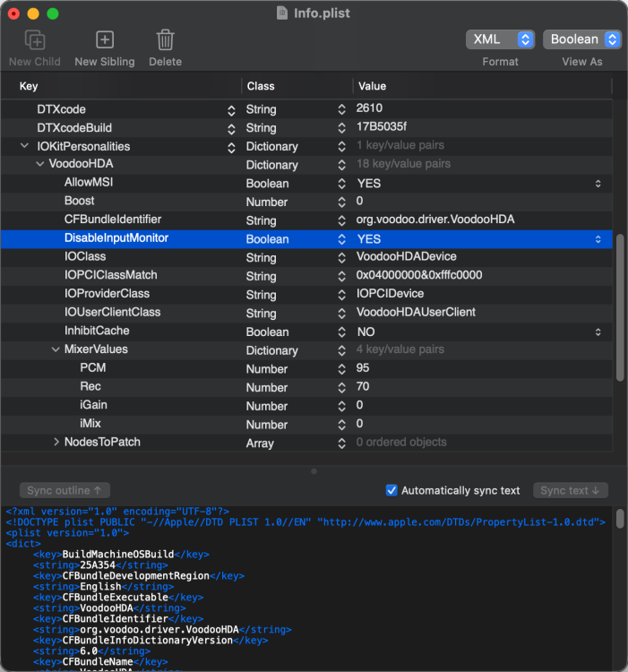Open the XML format dropdown
Viewport: 628px width, 672px height.
[x=500, y=39]
